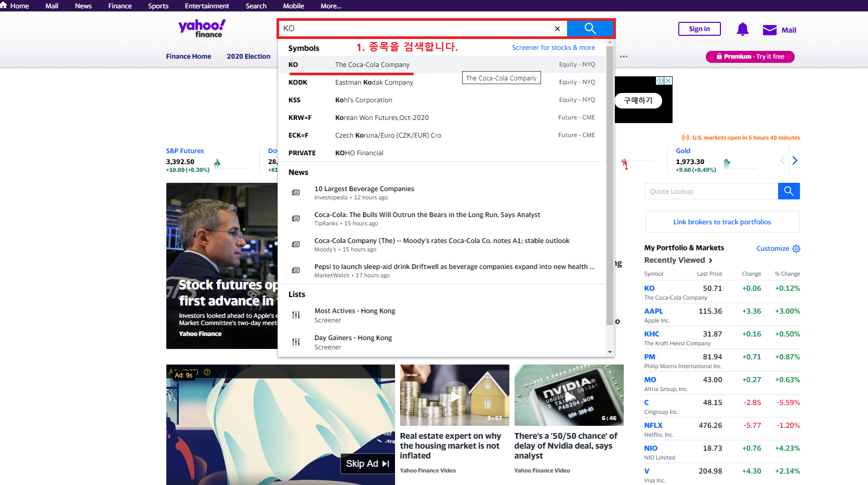The width and height of the screenshot is (868, 485).
Task: Open KHC in Recently Viewed list
Action: [x=652, y=334]
